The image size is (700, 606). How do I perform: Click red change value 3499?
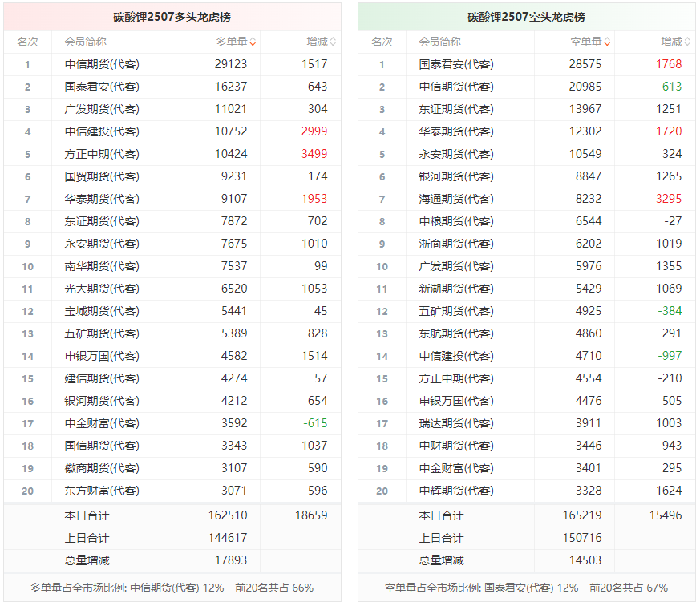pyautogui.click(x=314, y=154)
